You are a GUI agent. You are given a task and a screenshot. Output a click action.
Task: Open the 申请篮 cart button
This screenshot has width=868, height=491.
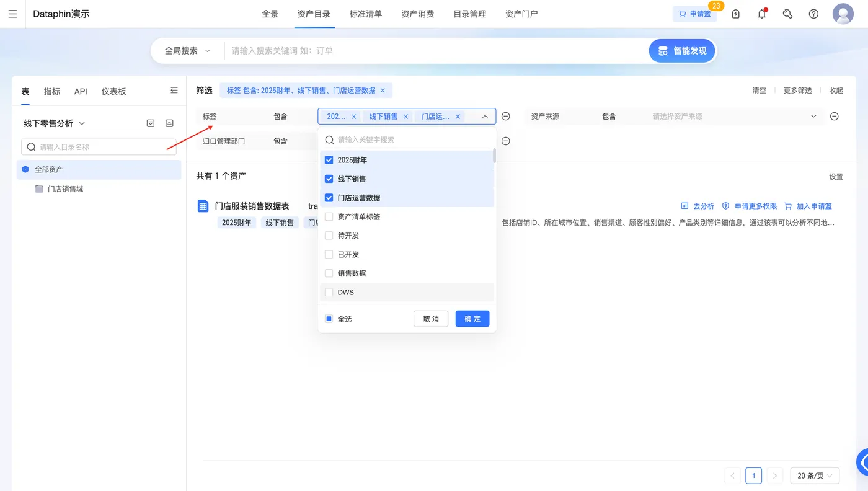coord(694,14)
